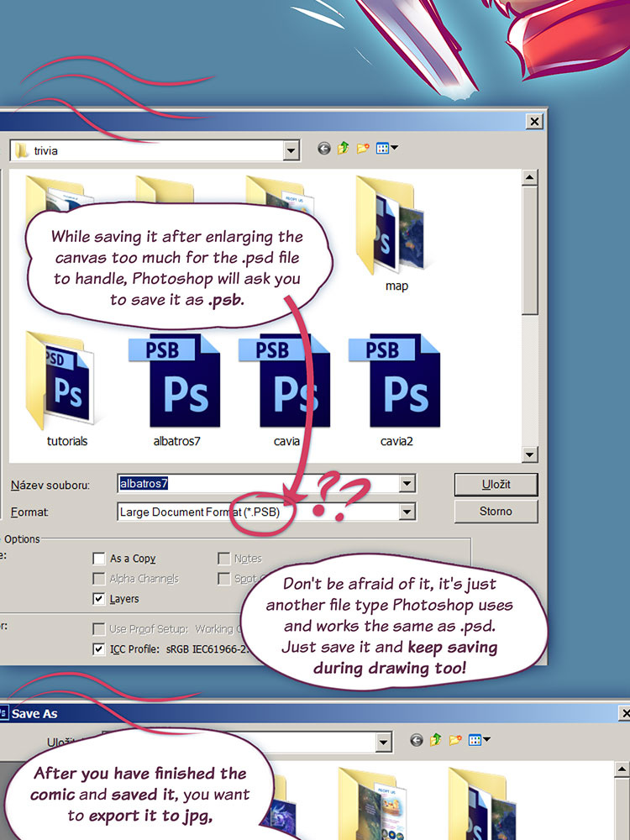Click the Storno cancel button
This screenshot has height=840, width=630.
pyautogui.click(x=495, y=511)
